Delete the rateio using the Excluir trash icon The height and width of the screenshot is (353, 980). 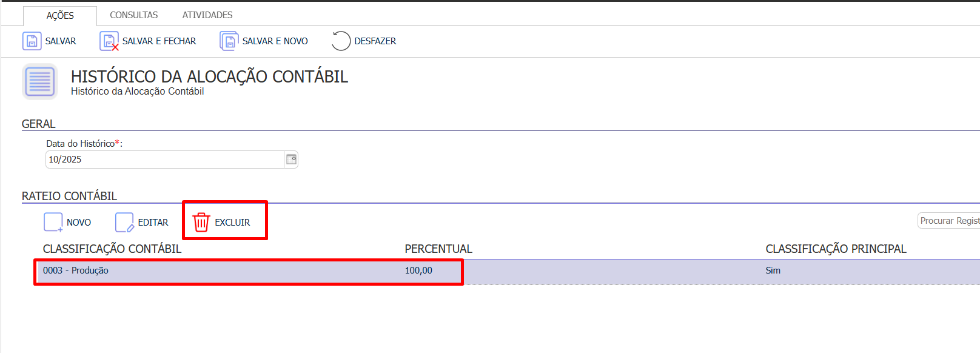[x=201, y=223]
